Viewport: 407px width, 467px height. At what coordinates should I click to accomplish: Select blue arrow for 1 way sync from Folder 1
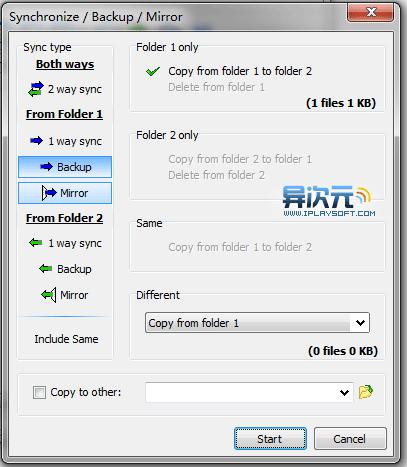pos(36,141)
